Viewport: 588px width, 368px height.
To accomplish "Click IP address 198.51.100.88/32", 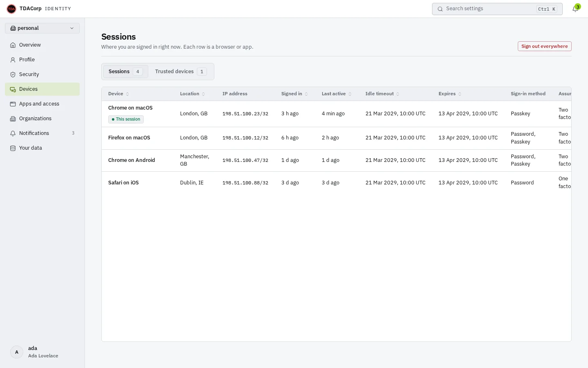I will (x=245, y=183).
